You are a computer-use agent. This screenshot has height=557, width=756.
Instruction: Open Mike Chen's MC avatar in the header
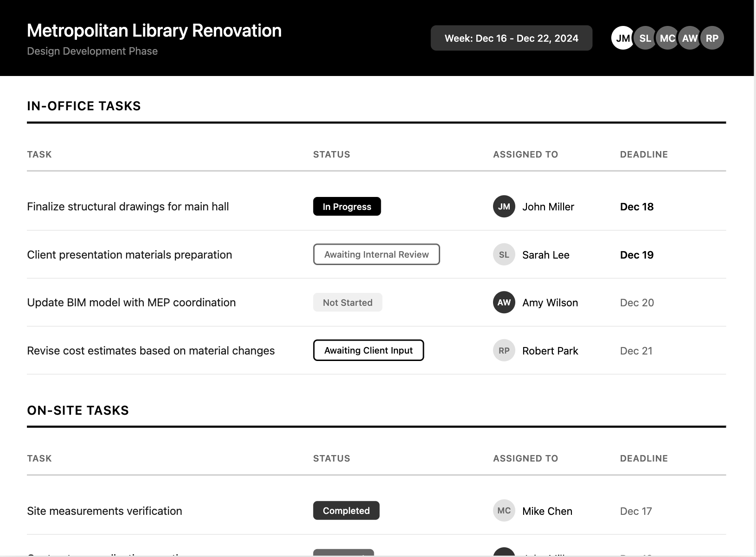[x=667, y=38]
